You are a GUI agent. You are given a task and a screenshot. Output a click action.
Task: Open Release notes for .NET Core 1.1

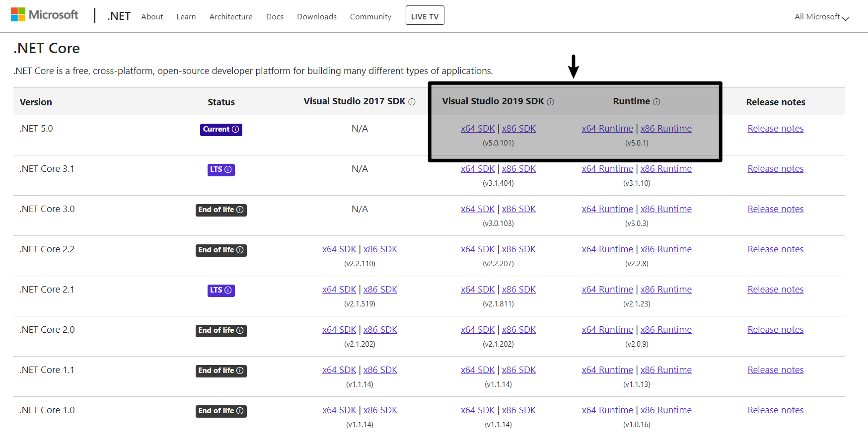click(x=776, y=370)
